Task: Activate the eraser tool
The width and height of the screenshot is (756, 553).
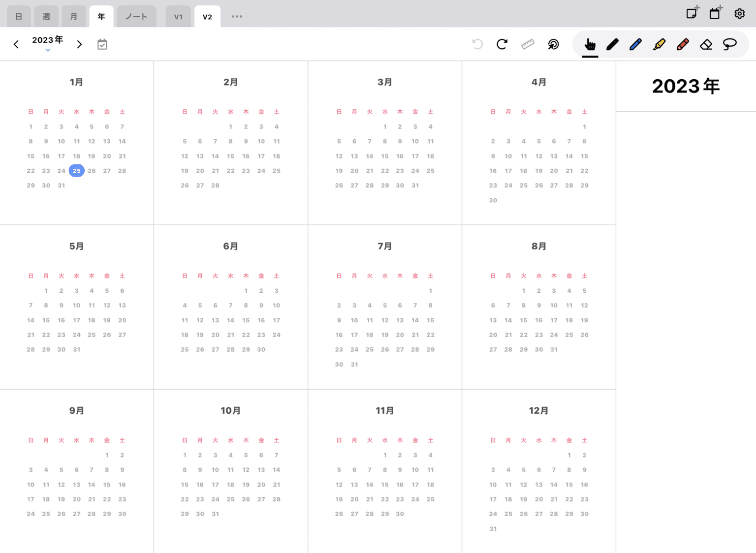Action: (x=706, y=44)
